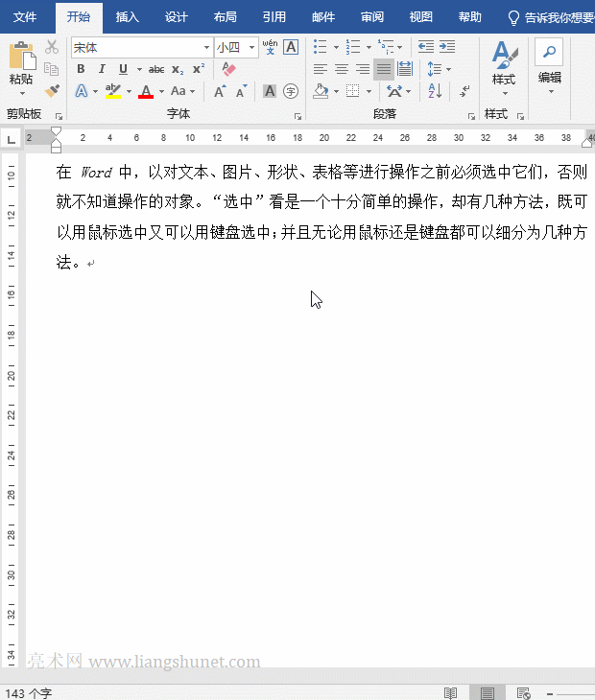The height and width of the screenshot is (700, 595).
Task: Select the Format Painter brush
Action: pyautogui.click(x=52, y=90)
